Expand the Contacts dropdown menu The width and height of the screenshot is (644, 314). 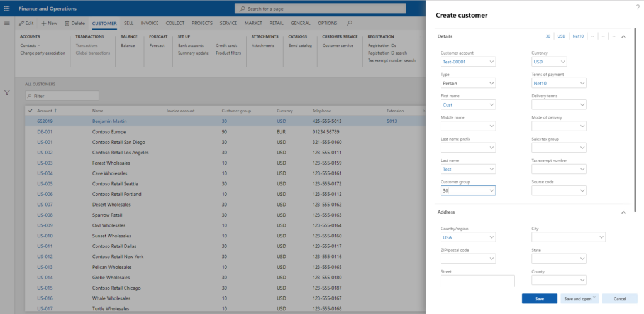[30, 45]
